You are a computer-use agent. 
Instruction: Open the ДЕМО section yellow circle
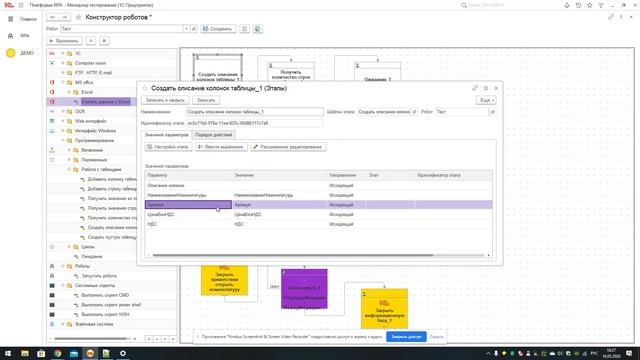coord(11,53)
